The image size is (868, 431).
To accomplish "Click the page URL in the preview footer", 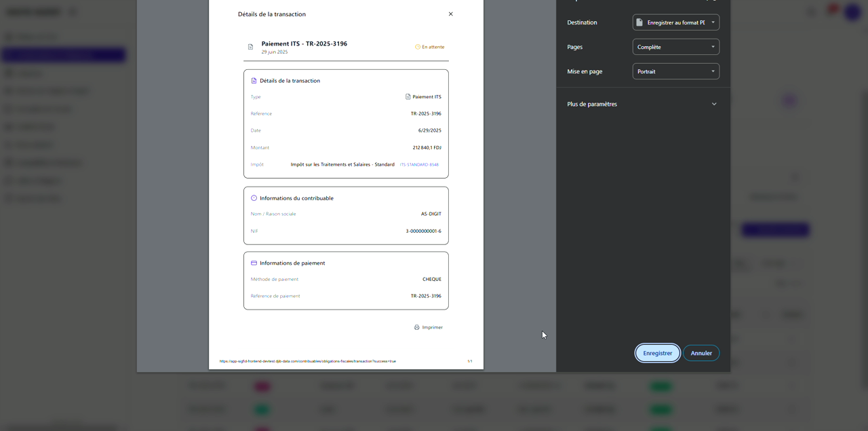I will [x=307, y=361].
